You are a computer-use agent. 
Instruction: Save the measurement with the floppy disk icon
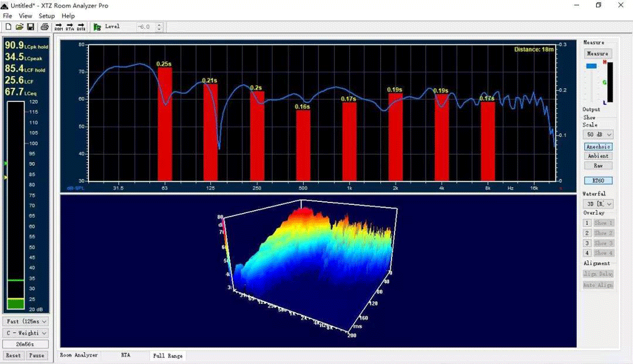(30, 27)
